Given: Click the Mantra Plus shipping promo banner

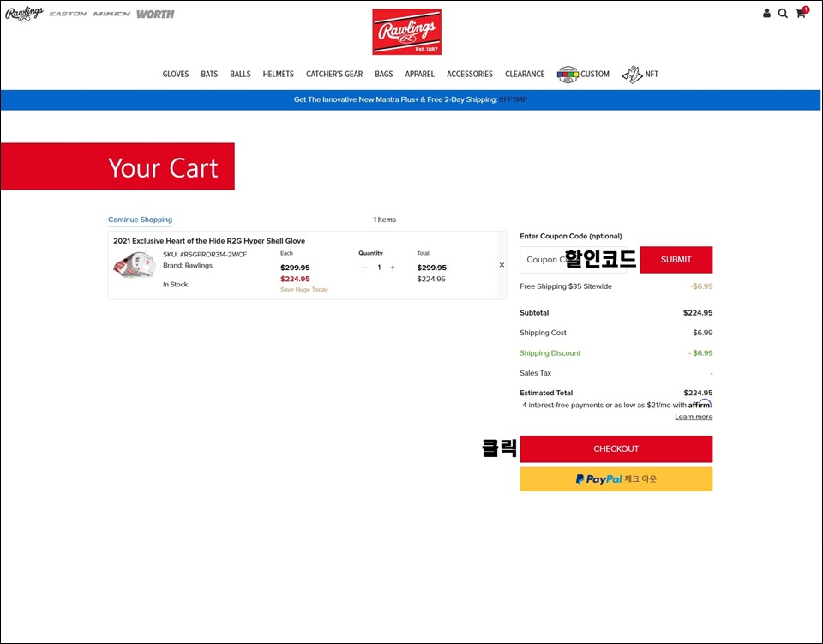Looking at the screenshot, I should pyautogui.click(x=411, y=99).
